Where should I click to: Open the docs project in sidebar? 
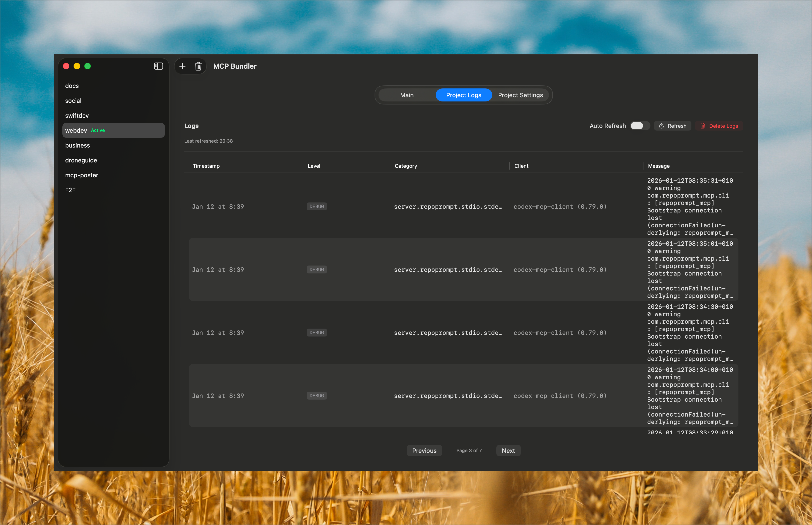(113, 86)
